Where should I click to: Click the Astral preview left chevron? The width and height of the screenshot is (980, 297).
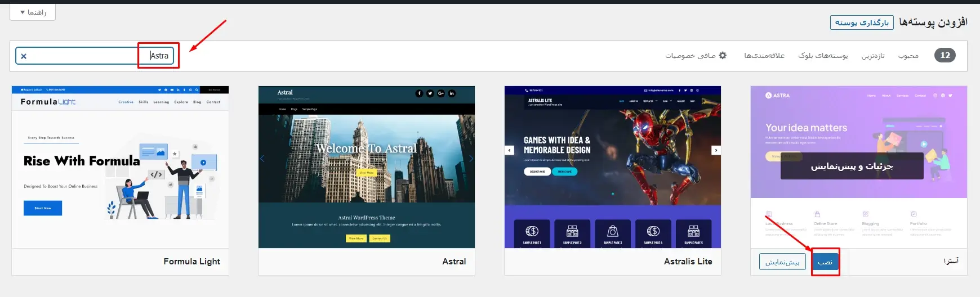[x=262, y=159]
